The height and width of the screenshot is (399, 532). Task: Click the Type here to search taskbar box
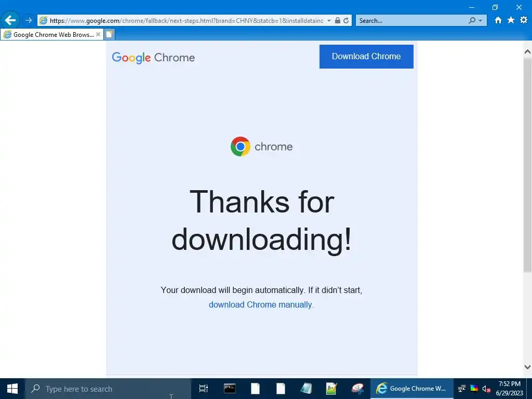tap(108, 389)
